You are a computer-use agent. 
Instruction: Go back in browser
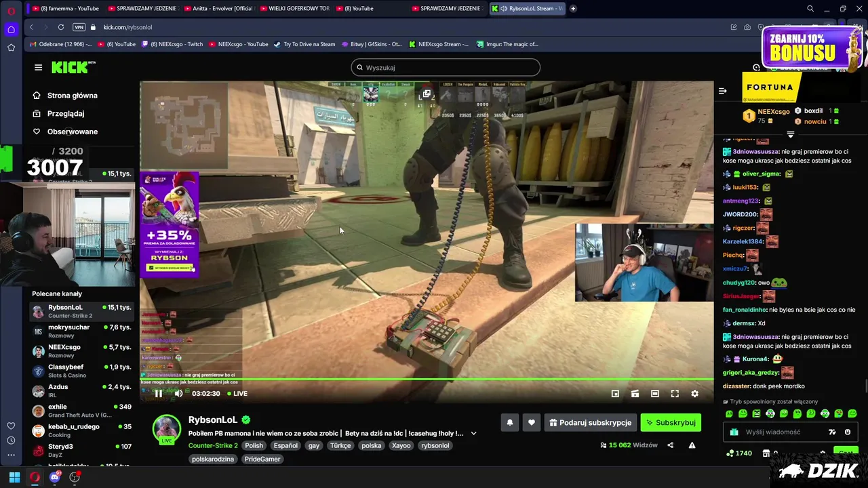pos(31,27)
